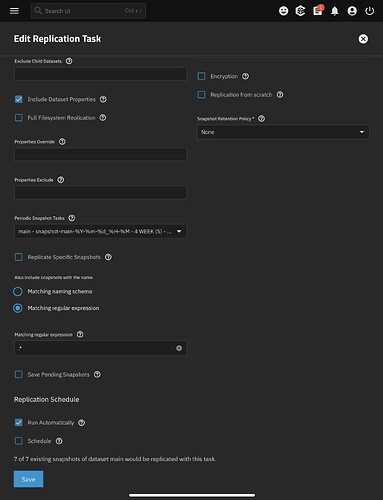This screenshot has height=500, width=383.
Task: Open the hamburger navigation menu
Action: tap(14, 11)
